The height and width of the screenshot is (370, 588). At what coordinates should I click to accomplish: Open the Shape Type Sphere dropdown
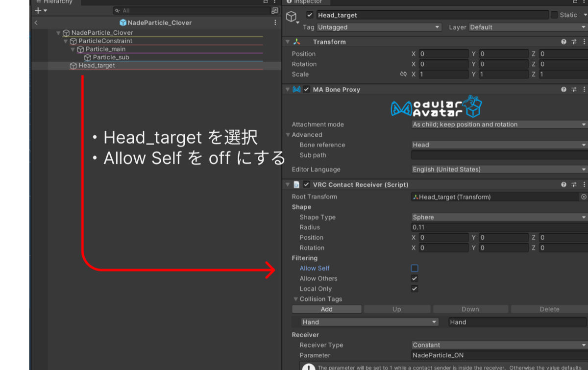[499, 217]
